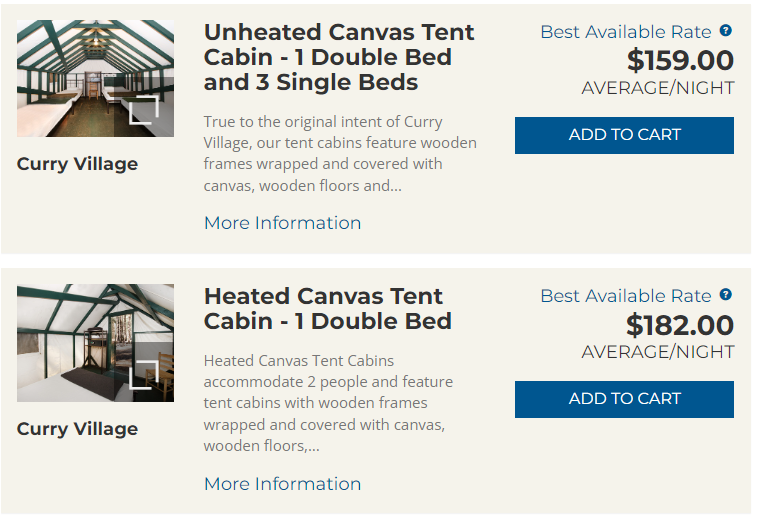The height and width of the screenshot is (527, 774).
Task: Click the unheated tent cabin description paragraph
Action: tap(340, 153)
